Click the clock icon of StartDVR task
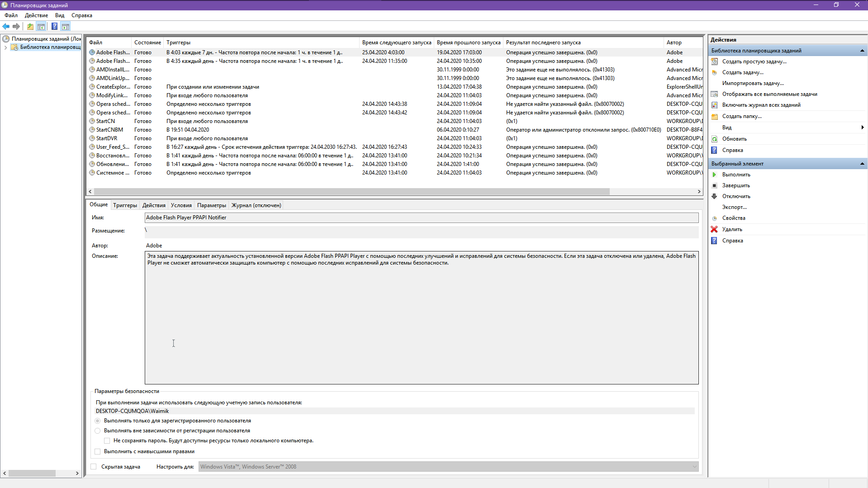The height and width of the screenshot is (488, 868). tap(92, 138)
